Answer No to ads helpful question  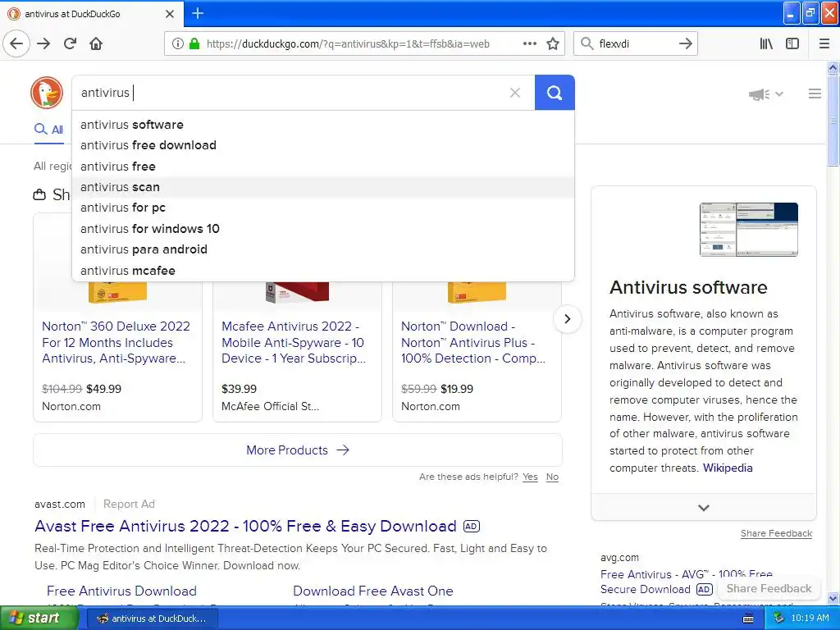tap(552, 477)
